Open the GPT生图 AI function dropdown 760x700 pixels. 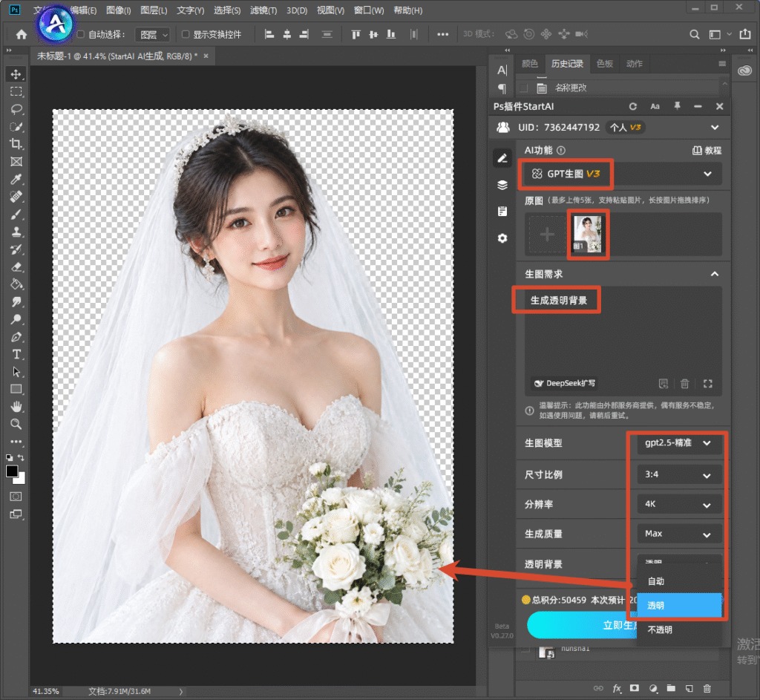point(622,174)
